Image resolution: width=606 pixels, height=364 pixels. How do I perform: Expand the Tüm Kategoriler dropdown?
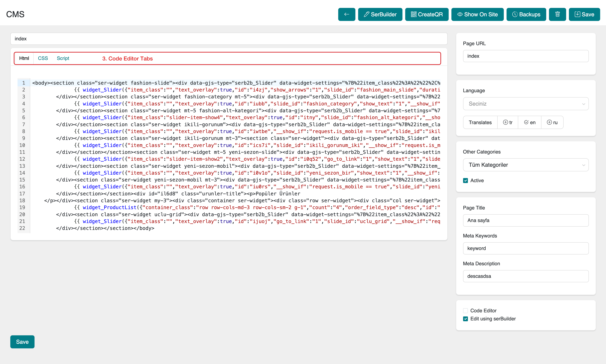pos(526,165)
